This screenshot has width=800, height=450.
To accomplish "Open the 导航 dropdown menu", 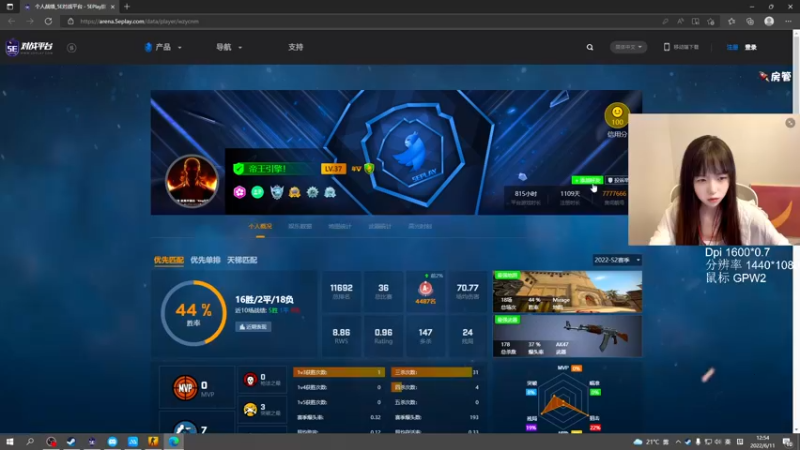I will pyautogui.click(x=229, y=47).
